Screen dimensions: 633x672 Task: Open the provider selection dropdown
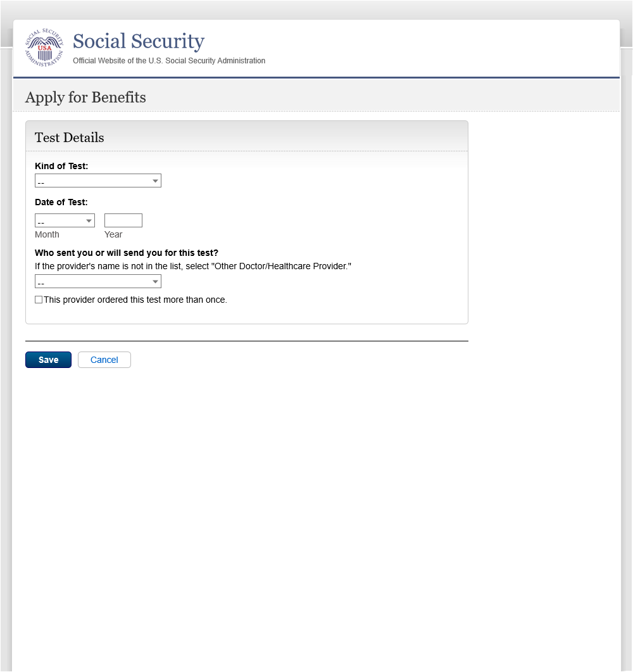pos(97,281)
